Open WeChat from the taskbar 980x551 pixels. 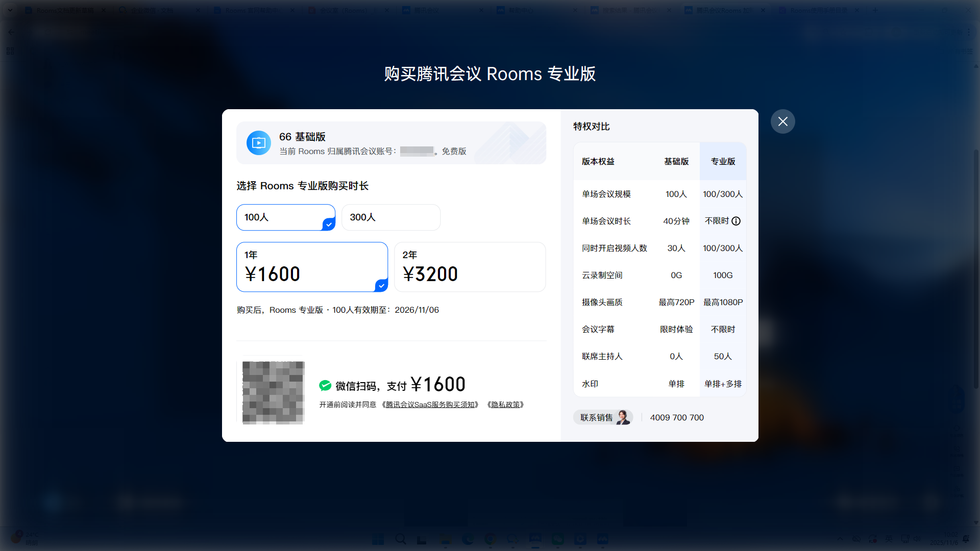click(557, 539)
